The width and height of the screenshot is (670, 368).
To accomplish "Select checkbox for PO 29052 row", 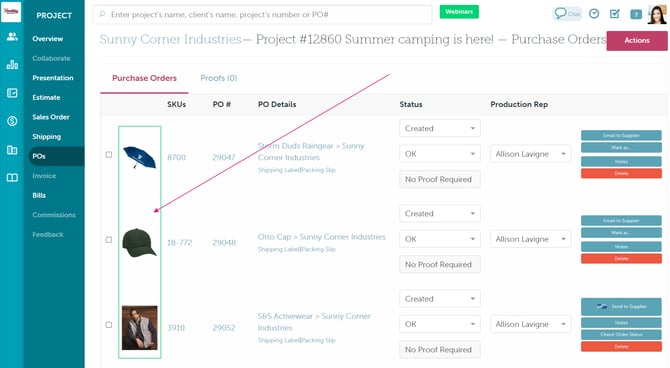I will pyautogui.click(x=109, y=325).
